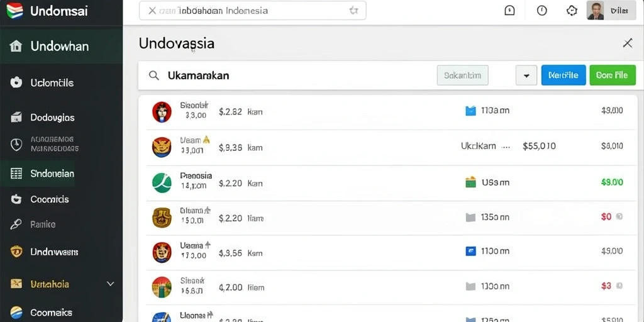This screenshot has width=644, height=322.
Task: Click the home icon beside Undowhan
Action: click(x=16, y=46)
